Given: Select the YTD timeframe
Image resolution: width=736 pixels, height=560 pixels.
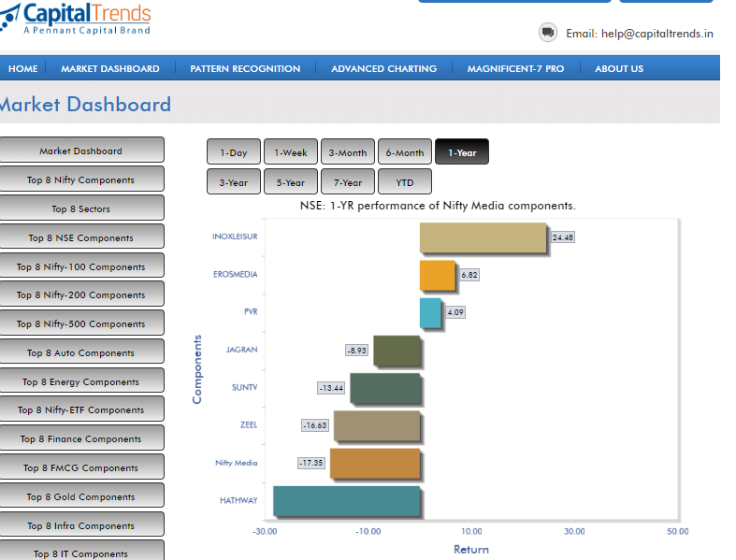Looking at the screenshot, I should tap(405, 181).
